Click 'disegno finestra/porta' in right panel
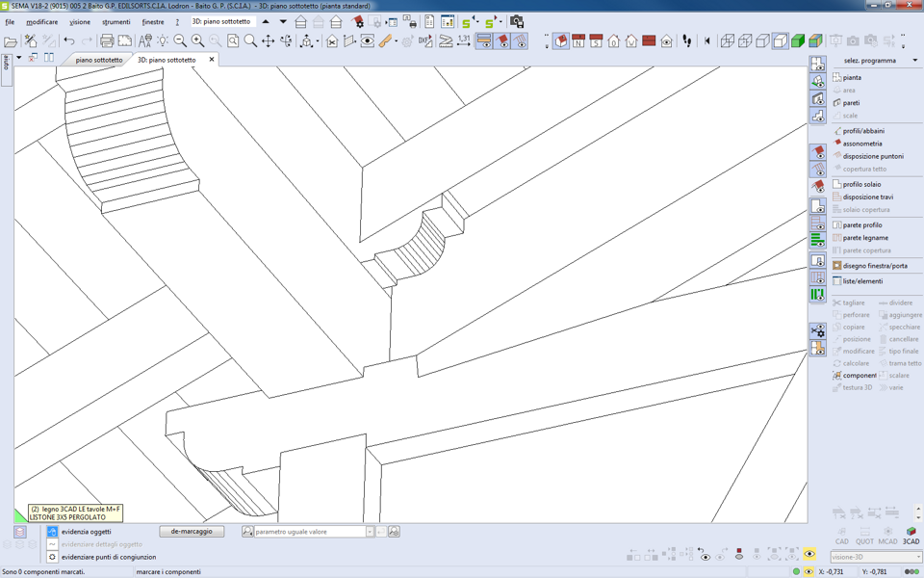924x578 pixels. click(874, 266)
